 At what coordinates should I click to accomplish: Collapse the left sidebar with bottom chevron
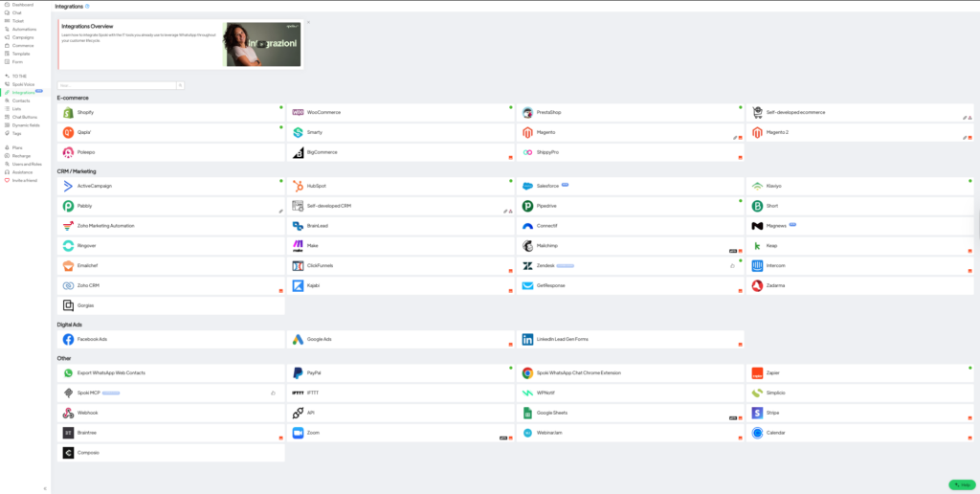(x=45, y=488)
